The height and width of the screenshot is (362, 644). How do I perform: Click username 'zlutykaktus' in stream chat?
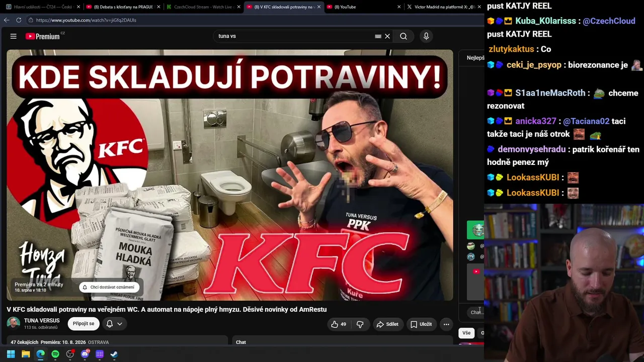point(511,49)
